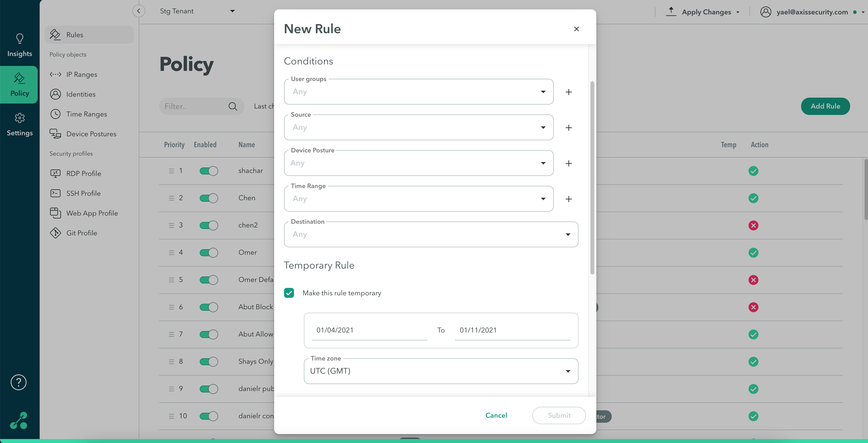
Task: Add a new User groups condition with plus
Action: (x=568, y=92)
